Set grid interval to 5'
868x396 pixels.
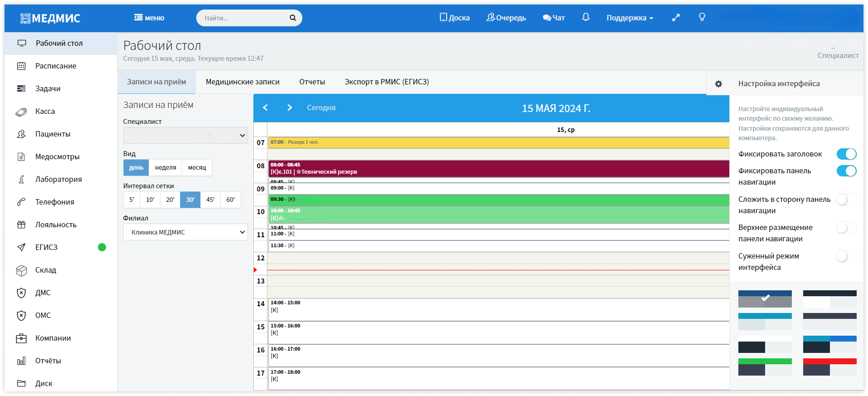[131, 200]
